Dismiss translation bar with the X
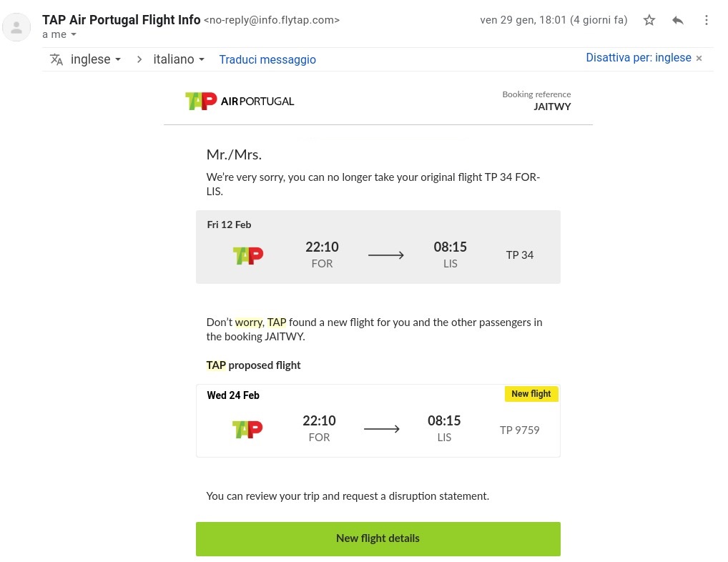Viewport: 728px width, 562px height. [x=699, y=58]
